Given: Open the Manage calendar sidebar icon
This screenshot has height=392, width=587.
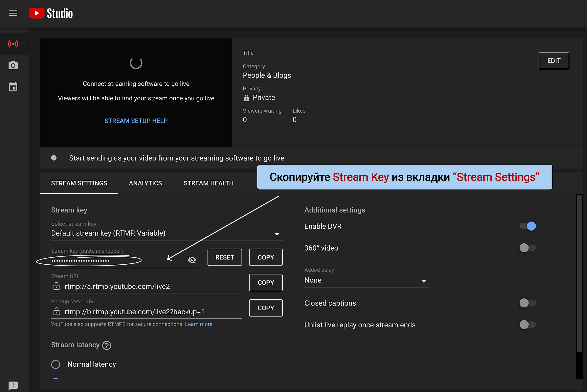Looking at the screenshot, I should click(13, 87).
